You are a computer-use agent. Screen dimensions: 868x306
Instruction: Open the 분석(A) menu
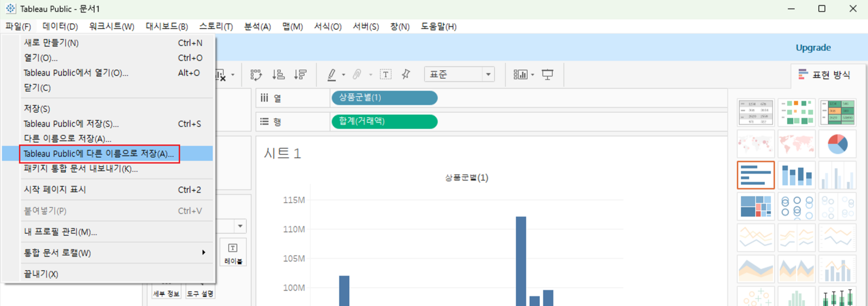coord(257,27)
